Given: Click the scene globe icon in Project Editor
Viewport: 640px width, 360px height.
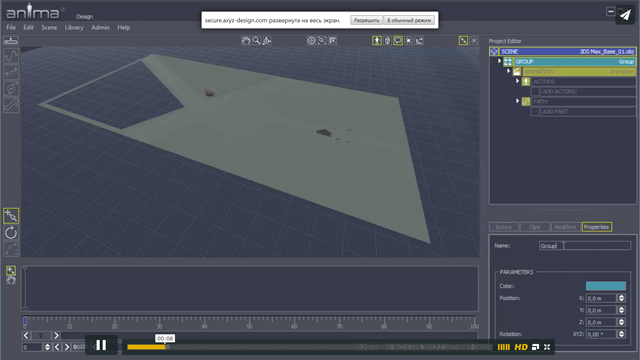Looking at the screenshot, I should [494, 51].
